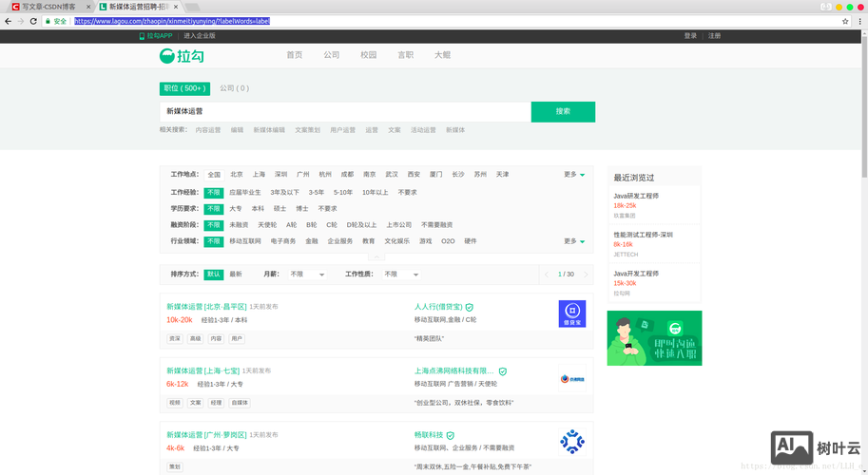
Task: Open 校园 in the top navigation
Action: 369,55
